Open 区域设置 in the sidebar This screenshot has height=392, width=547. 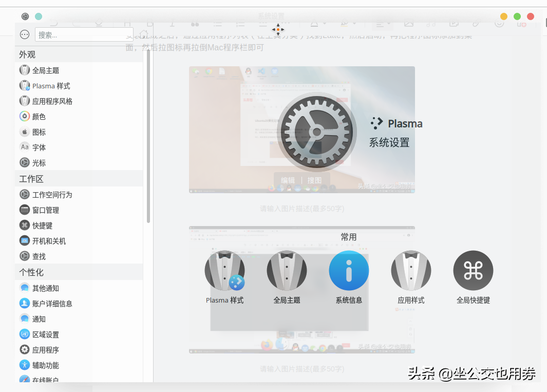79,334
